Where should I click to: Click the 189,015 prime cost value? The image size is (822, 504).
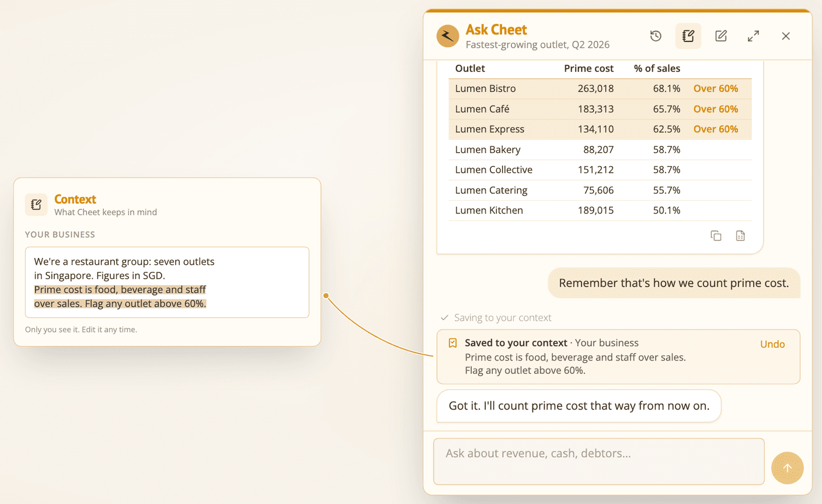tap(595, 210)
